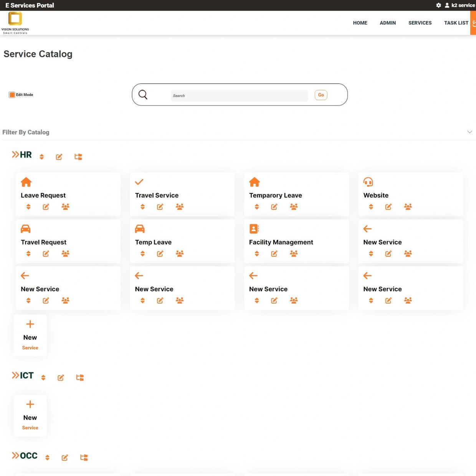The height and width of the screenshot is (476, 476).
Task: Open the settings gear in top bar
Action: [x=438, y=5]
